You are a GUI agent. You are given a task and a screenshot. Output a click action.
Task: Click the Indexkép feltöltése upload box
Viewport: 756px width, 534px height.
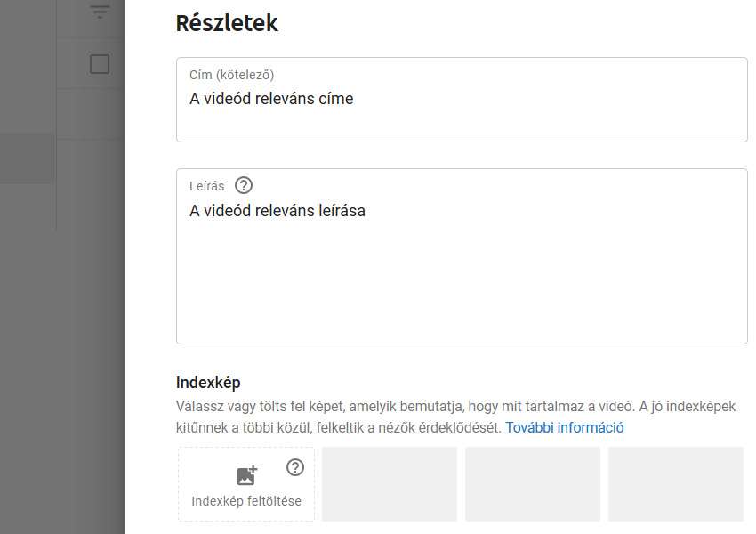click(246, 484)
